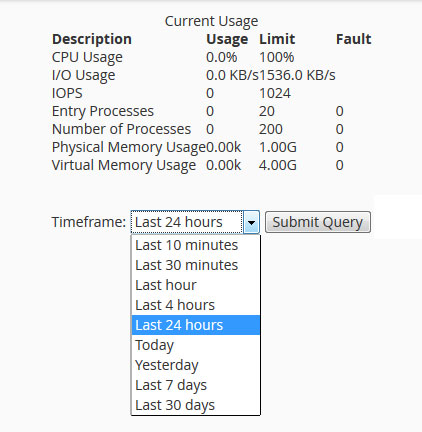Select 'Last 4 hours' timeframe

pos(196,305)
